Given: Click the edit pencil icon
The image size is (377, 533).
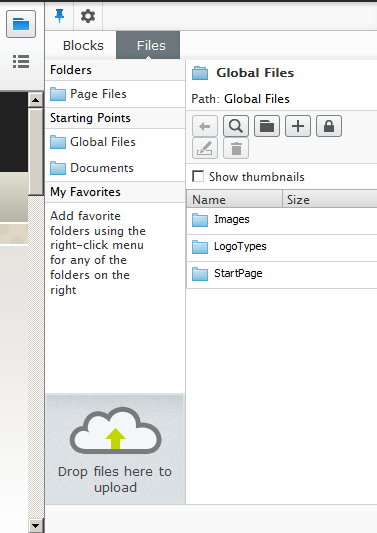Looking at the screenshot, I should tap(205, 148).
